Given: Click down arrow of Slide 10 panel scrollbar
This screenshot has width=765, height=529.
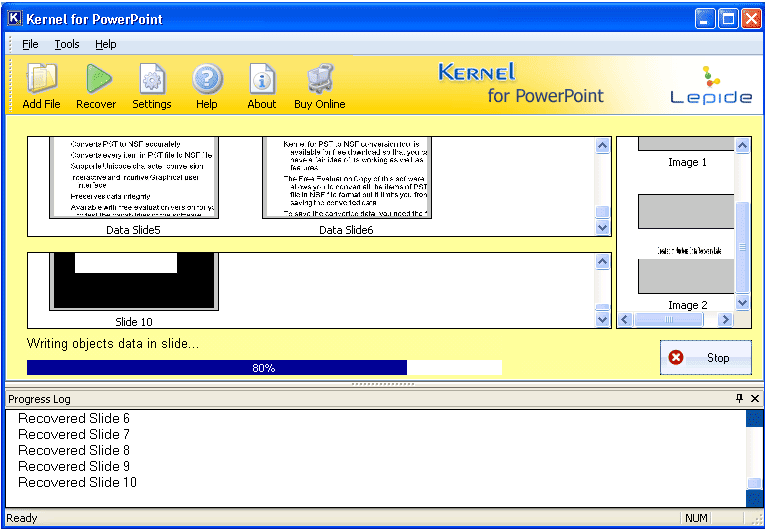Looking at the screenshot, I should [x=603, y=320].
